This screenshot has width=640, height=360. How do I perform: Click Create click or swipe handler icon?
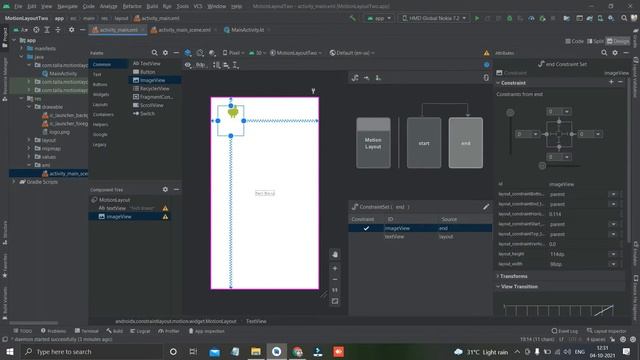(378, 78)
